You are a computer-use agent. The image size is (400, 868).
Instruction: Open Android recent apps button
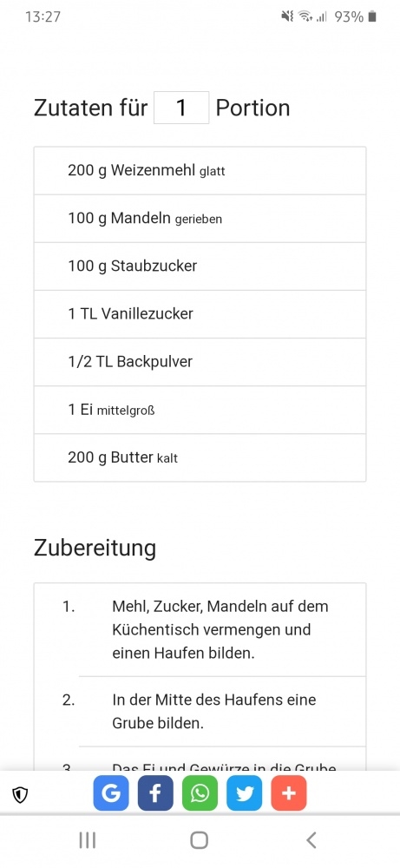pyautogui.click(x=88, y=839)
